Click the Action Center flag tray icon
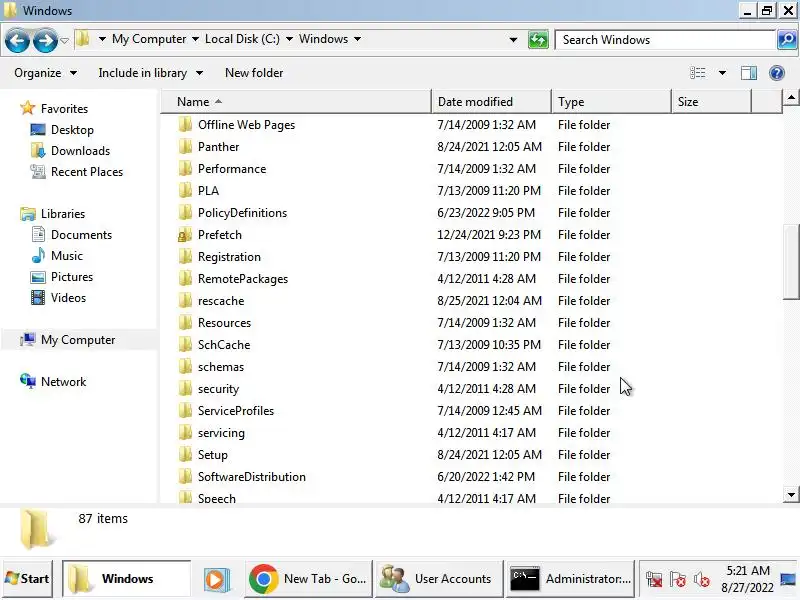The width and height of the screenshot is (800, 600). point(678,580)
